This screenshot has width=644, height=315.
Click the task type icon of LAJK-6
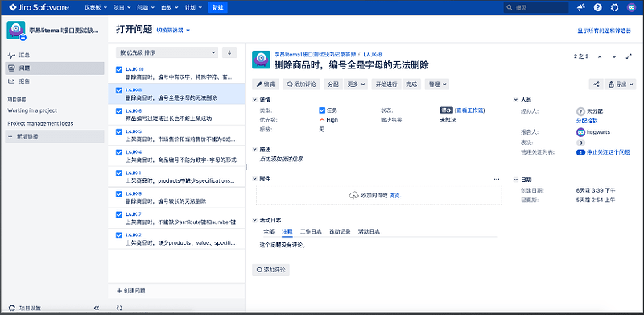point(119,111)
